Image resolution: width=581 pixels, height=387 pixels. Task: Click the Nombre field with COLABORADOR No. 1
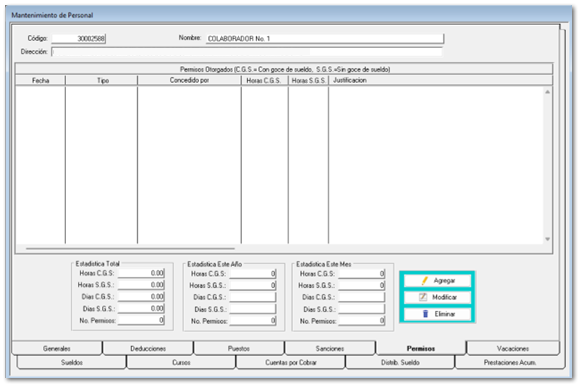coord(325,39)
